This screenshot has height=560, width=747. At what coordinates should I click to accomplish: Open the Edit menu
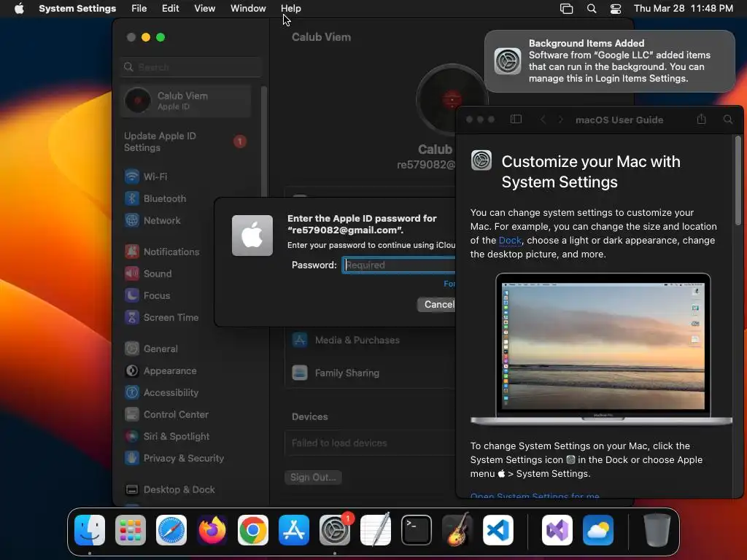tap(170, 8)
